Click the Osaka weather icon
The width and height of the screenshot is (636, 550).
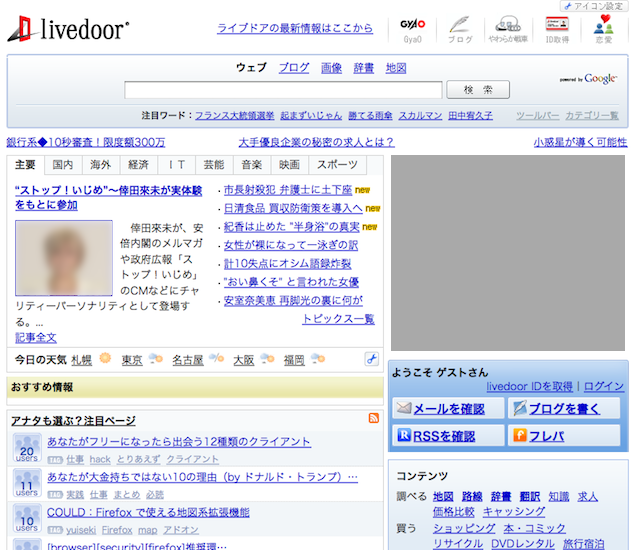(x=267, y=359)
